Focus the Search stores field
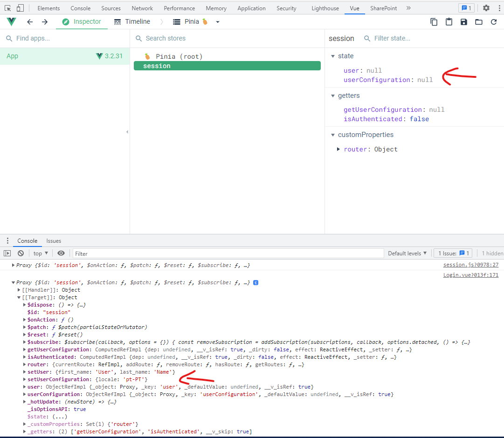 coord(227,39)
